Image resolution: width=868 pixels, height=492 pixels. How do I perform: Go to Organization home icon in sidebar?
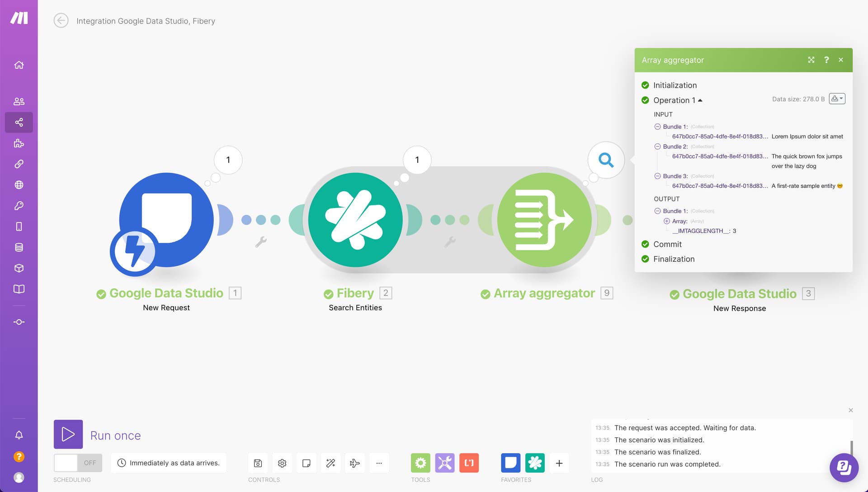point(19,65)
